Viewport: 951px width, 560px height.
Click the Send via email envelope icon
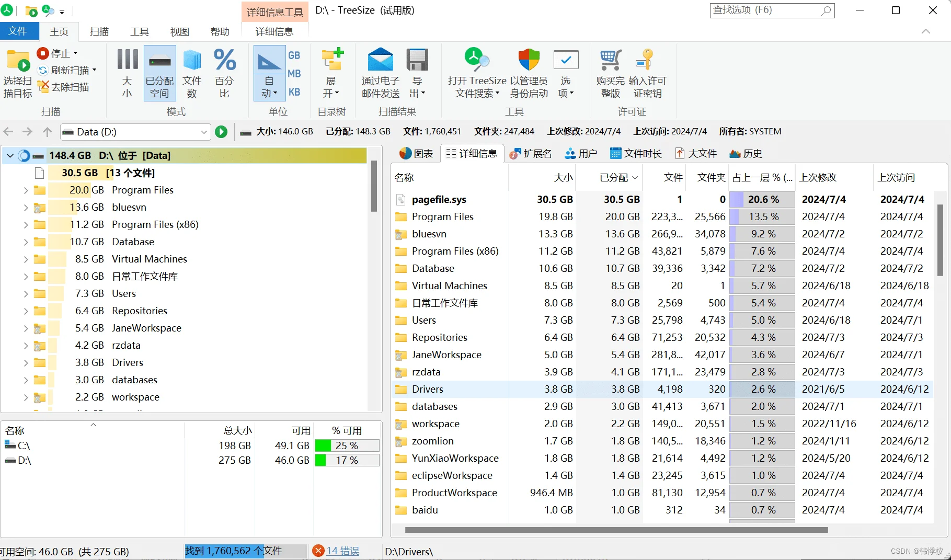tap(380, 60)
